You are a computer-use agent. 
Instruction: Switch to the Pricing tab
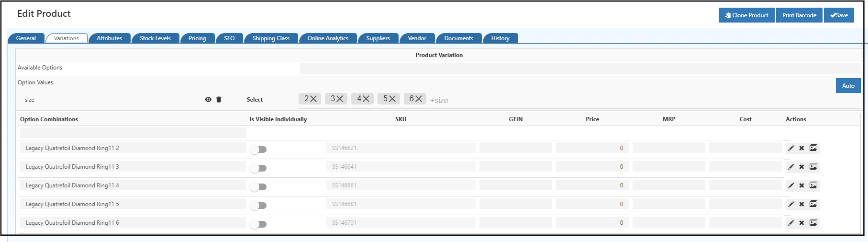197,38
